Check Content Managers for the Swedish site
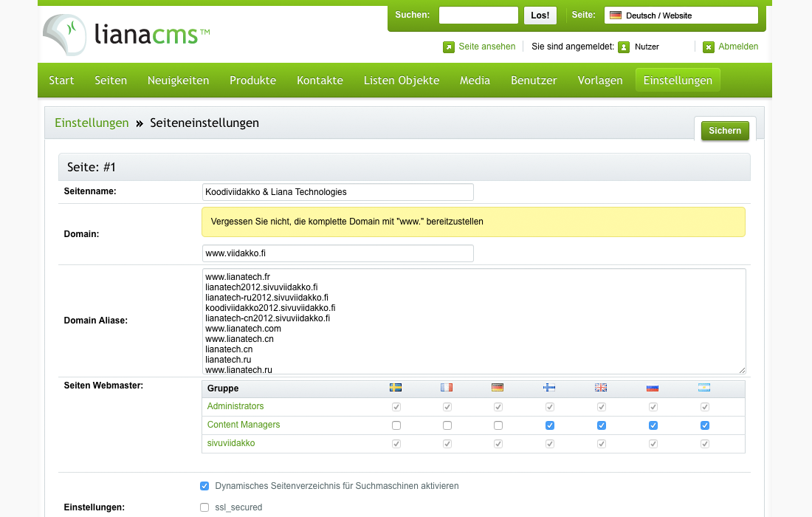This screenshot has height=517, width=812. click(396, 425)
